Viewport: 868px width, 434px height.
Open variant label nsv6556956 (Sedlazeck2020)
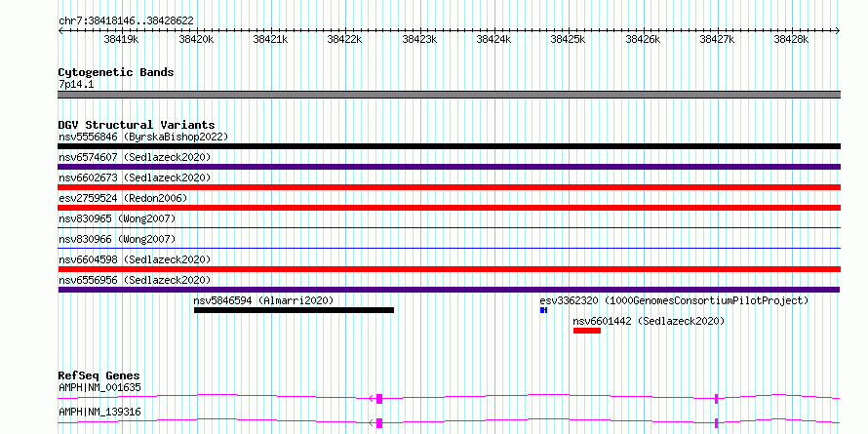tap(135, 280)
